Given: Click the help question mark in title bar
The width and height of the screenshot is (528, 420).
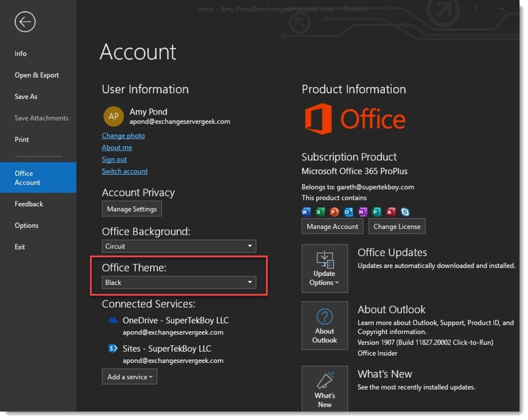Looking at the screenshot, I should pyautogui.click(x=475, y=9).
